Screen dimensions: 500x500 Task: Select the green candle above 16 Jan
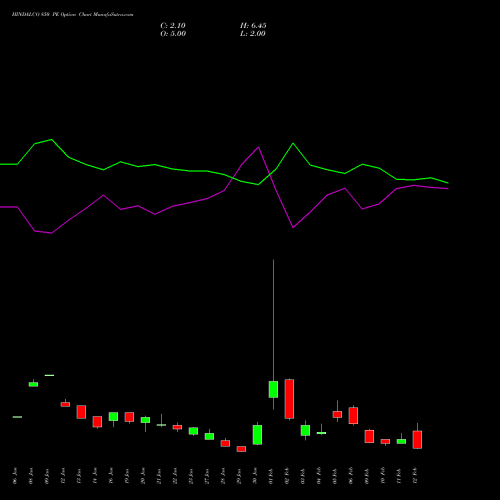pyautogui.click(x=113, y=417)
